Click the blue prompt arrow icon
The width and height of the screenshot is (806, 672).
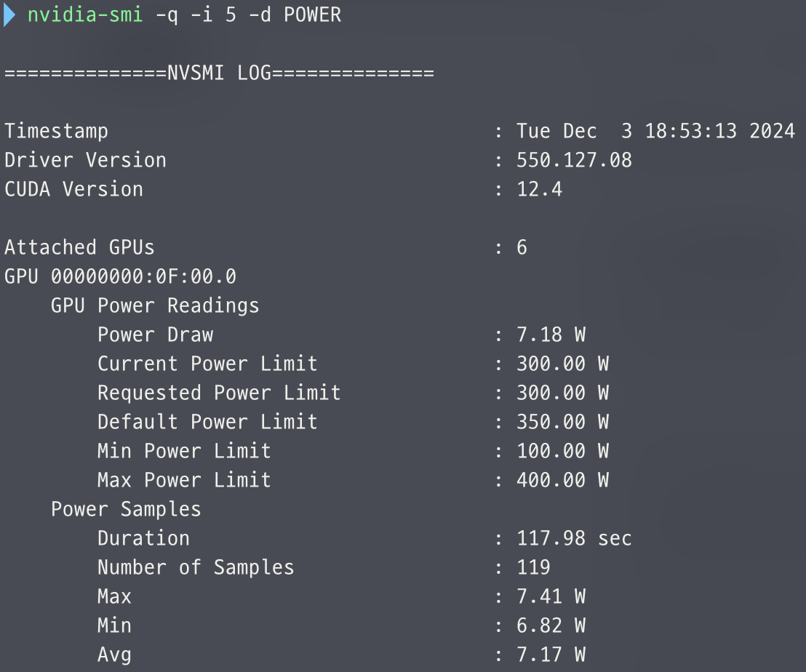[9, 15]
